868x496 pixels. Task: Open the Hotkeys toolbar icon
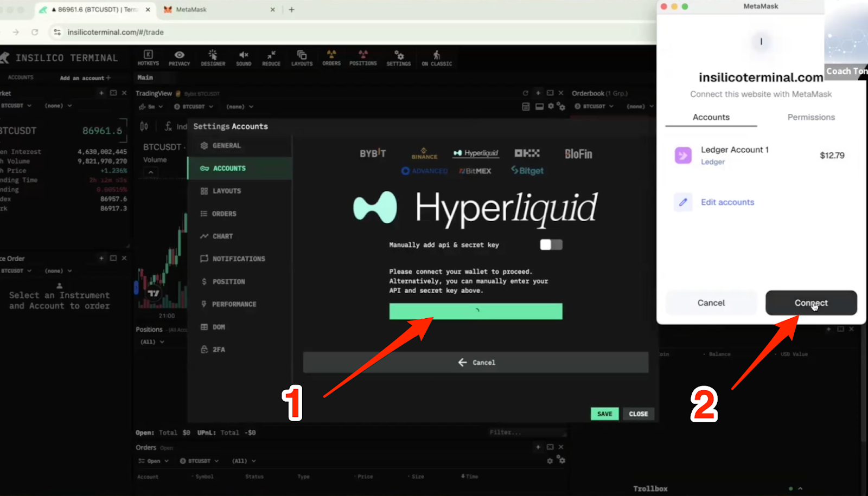click(148, 58)
